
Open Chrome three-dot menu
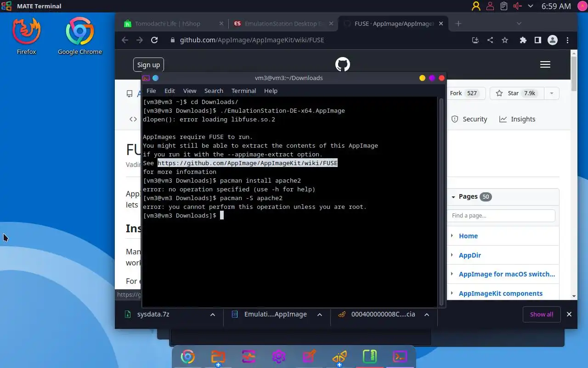568,40
